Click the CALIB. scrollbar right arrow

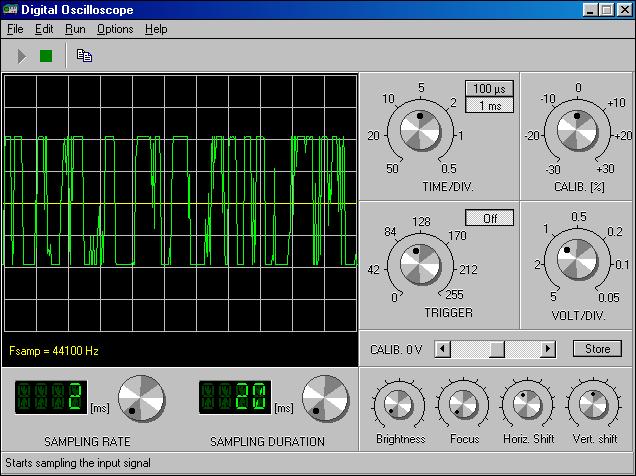click(x=547, y=349)
